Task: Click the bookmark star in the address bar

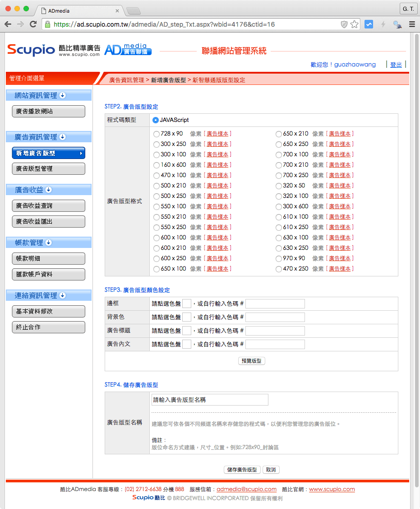Action: (355, 24)
